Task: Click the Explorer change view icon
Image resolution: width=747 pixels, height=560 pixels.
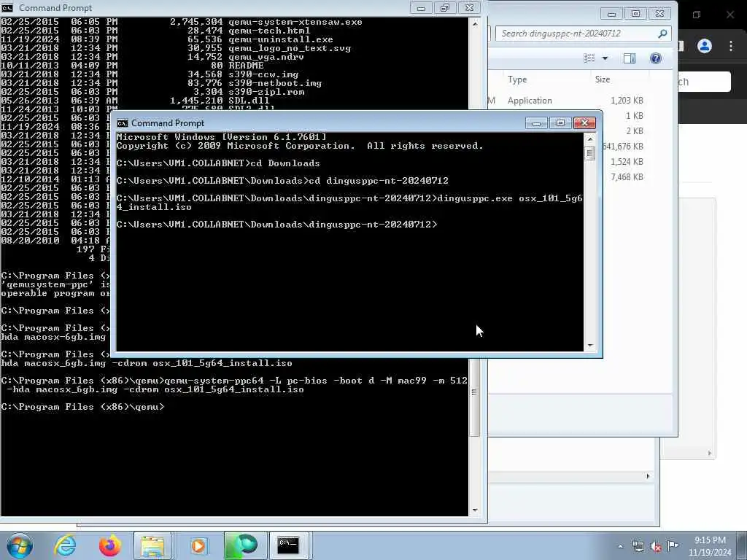Action: coord(589,58)
